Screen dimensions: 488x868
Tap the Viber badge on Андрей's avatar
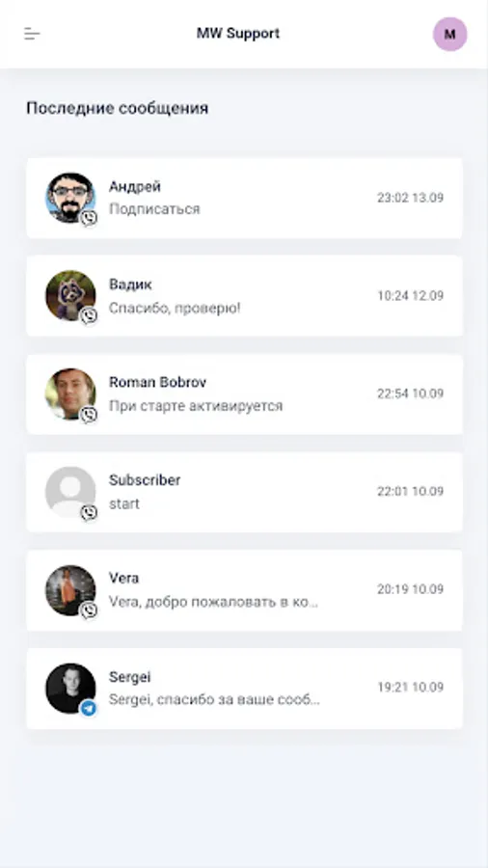89,218
